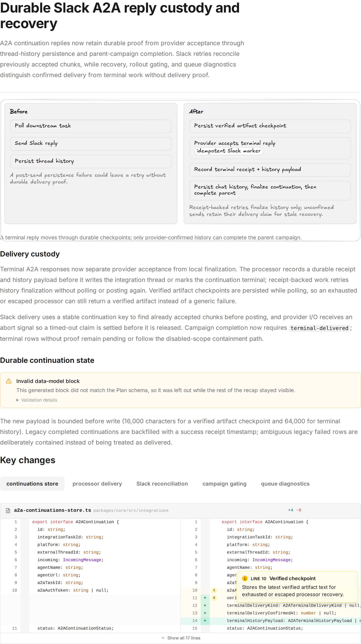Expand the Validation details disclosure
The height and width of the screenshot is (644, 361).
coord(37,400)
